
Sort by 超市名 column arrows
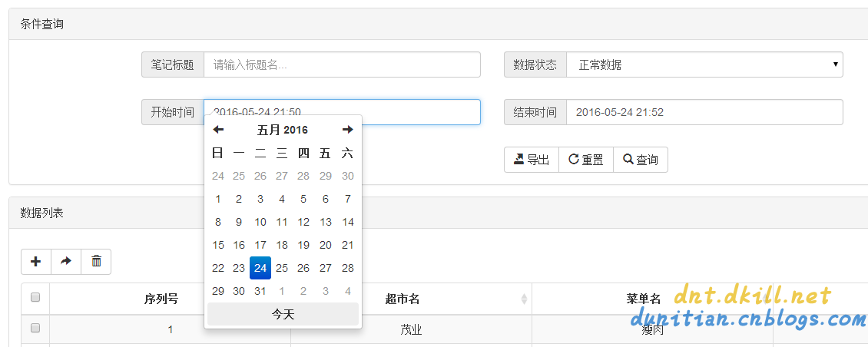coord(524,299)
